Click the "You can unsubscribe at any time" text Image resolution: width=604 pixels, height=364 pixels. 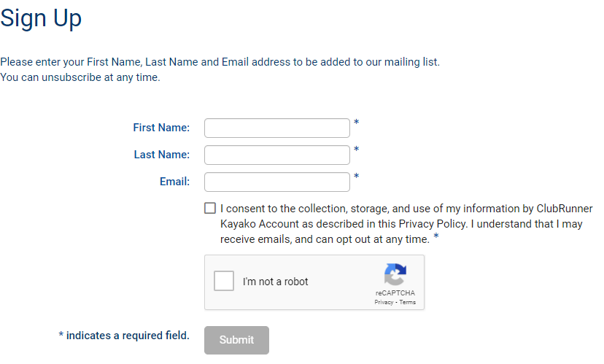80,77
